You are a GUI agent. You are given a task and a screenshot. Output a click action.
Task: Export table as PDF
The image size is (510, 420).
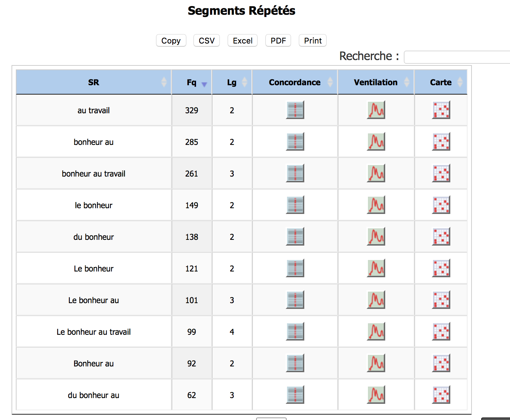pyautogui.click(x=278, y=41)
